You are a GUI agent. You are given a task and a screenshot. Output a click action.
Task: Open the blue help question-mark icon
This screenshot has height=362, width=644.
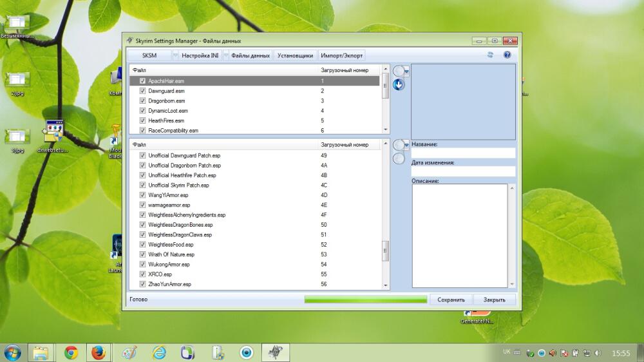tap(507, 55)
